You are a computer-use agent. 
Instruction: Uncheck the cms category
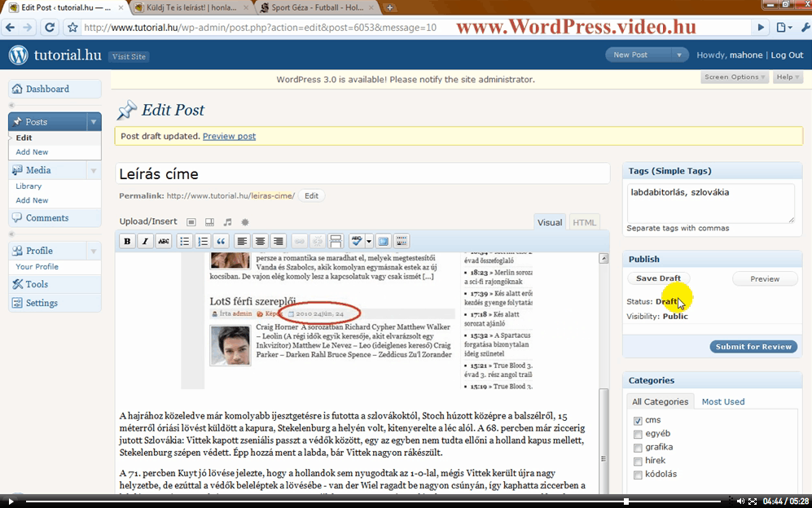point(638,421)
